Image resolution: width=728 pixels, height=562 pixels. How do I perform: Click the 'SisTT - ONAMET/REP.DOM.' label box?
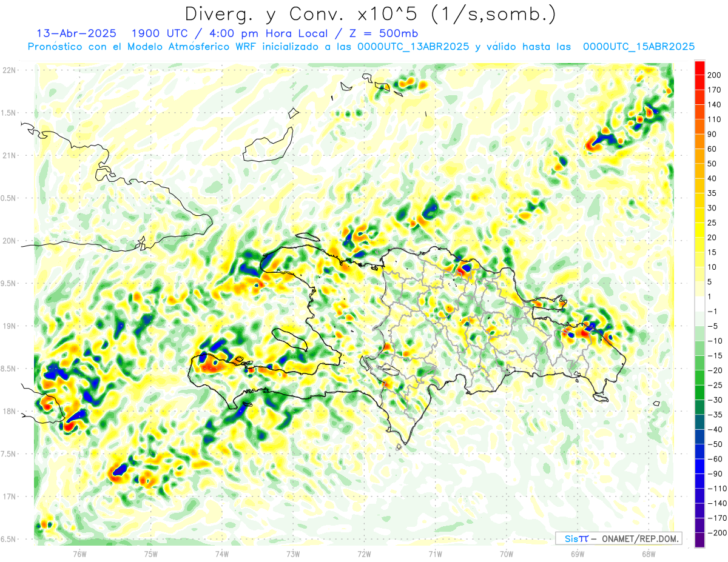pos(618,538)
